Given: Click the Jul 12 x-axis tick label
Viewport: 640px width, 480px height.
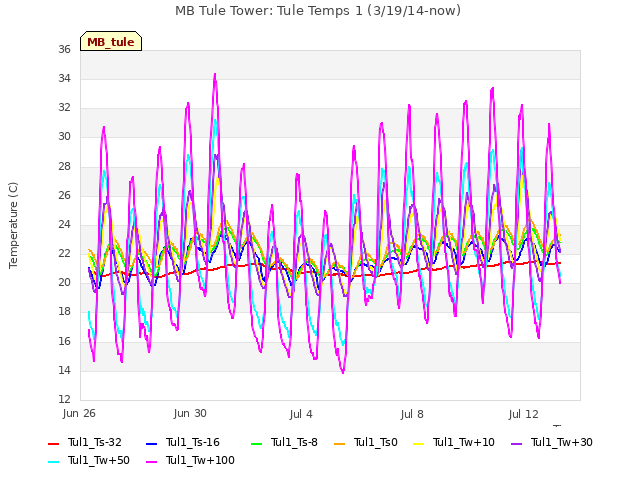Looking at the screenshot, I should 524,414.
